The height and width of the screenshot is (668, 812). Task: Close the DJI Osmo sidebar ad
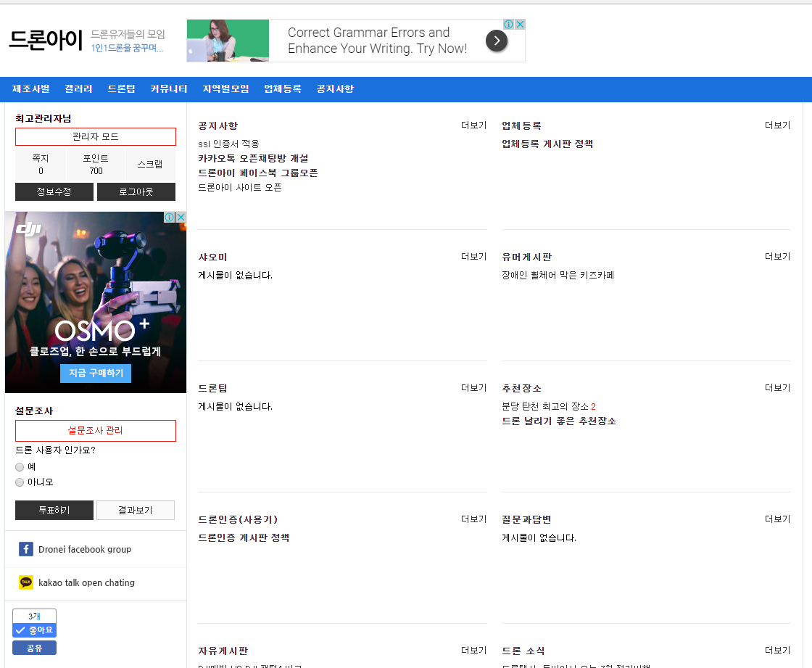coord(181,218)
